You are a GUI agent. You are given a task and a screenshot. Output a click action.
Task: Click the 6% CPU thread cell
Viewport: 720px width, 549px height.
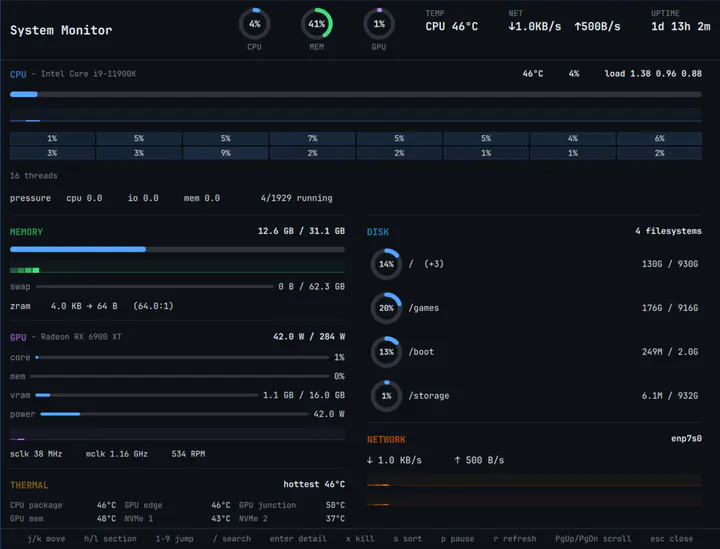(659, 138)
